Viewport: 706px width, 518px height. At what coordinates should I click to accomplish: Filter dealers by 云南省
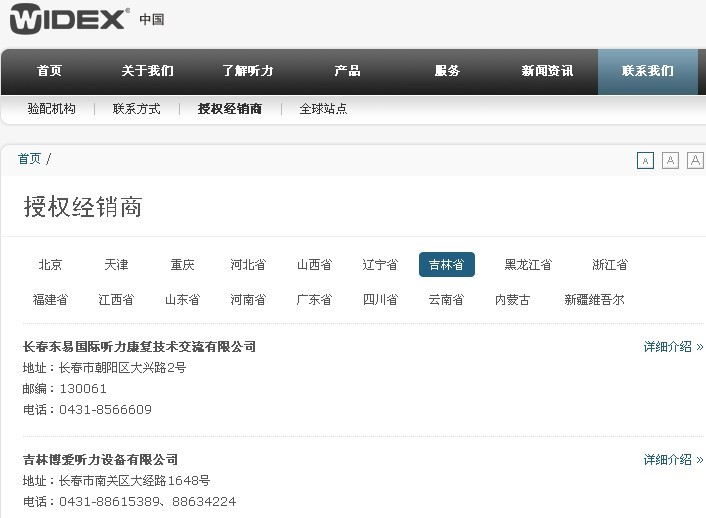[446, 300]
